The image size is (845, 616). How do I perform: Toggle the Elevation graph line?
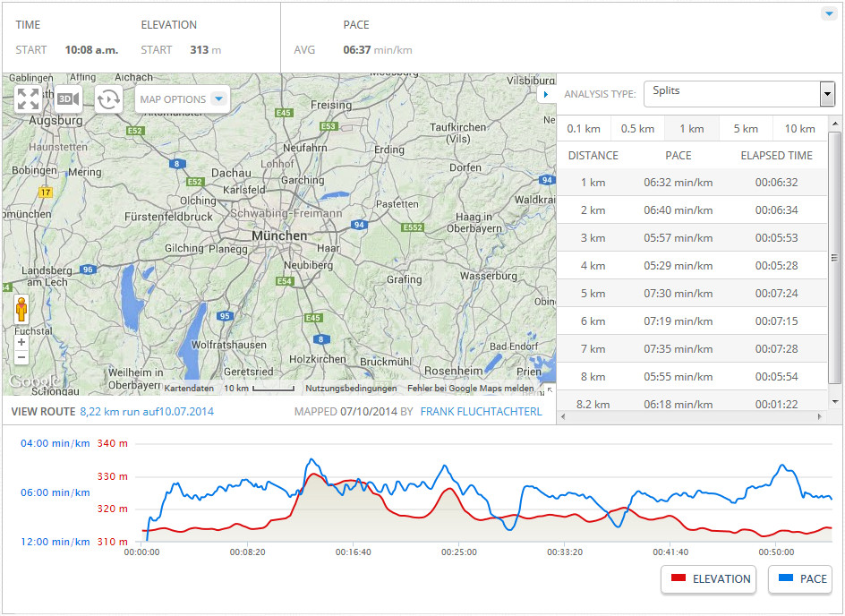pyautogui.click(x=708, y=579)
